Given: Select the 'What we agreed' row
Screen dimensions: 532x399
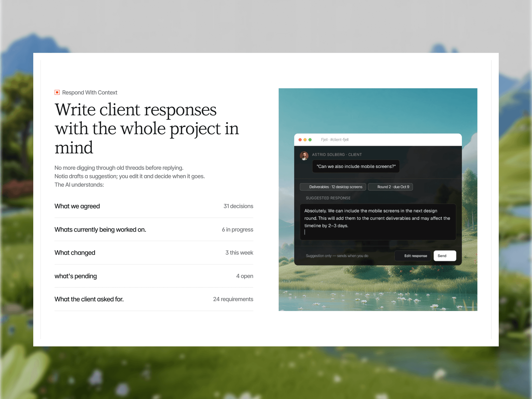Looking at the screenshot, I should point(154,206).
